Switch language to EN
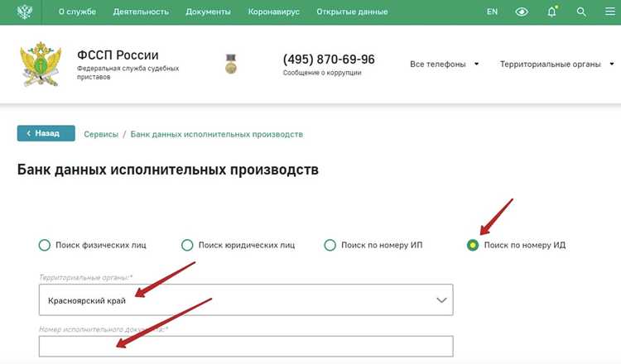The height and width of the screenshot is (364, 621). click(493, 12)
